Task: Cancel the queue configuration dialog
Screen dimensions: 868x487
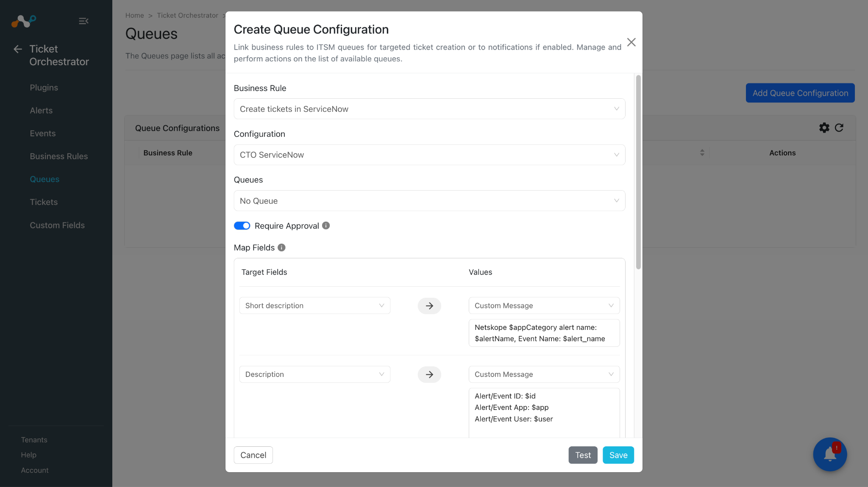Action: click(x=253, y=455)
